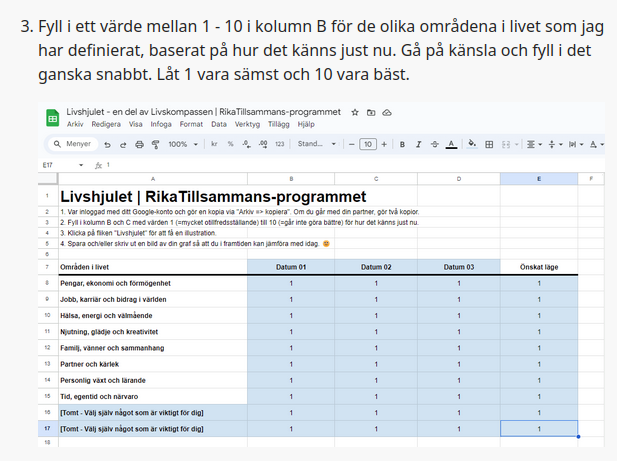
Task: Open the Infoga menu
Action: point(161,124)
